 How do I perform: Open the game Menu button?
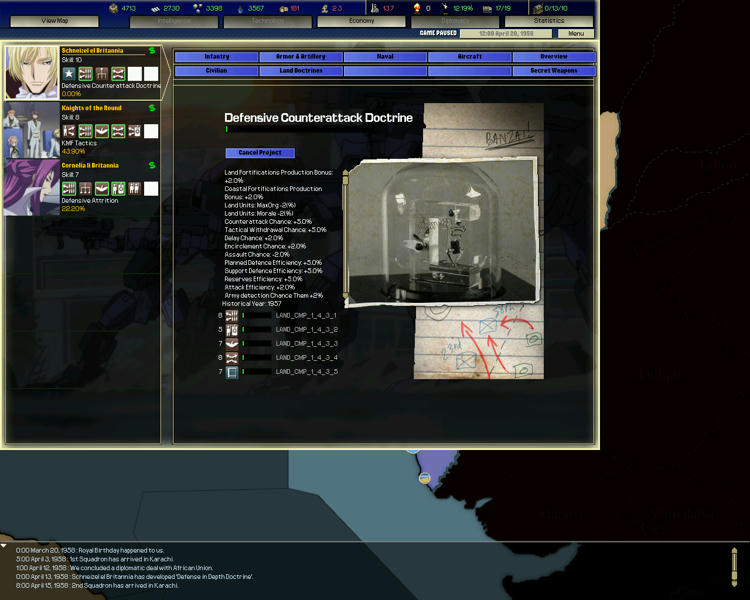tap(576, 34)
